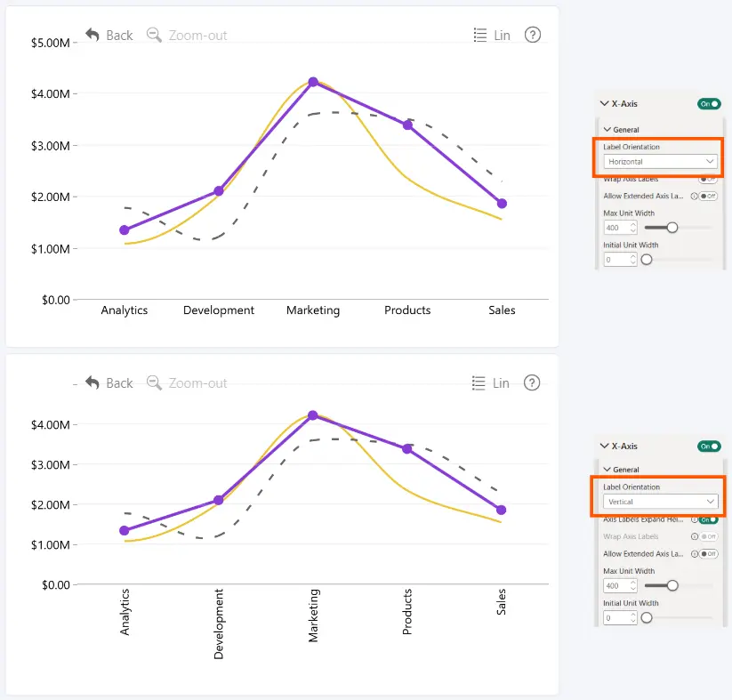Click info icon beside Axis Labels Expand Height
This screenshot has width=732, height=700.
pyautogui.click(x=694, y=519)
